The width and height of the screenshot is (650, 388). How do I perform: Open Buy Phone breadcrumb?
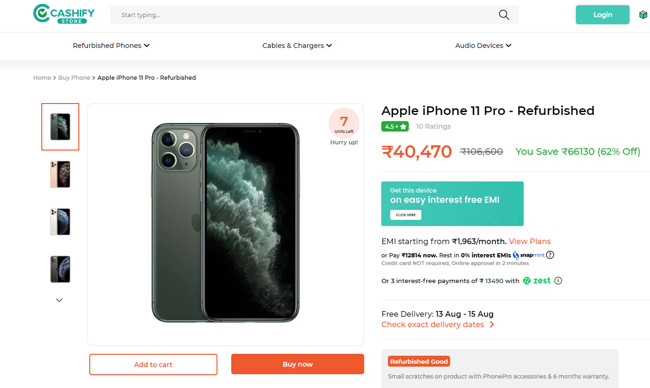74,78
